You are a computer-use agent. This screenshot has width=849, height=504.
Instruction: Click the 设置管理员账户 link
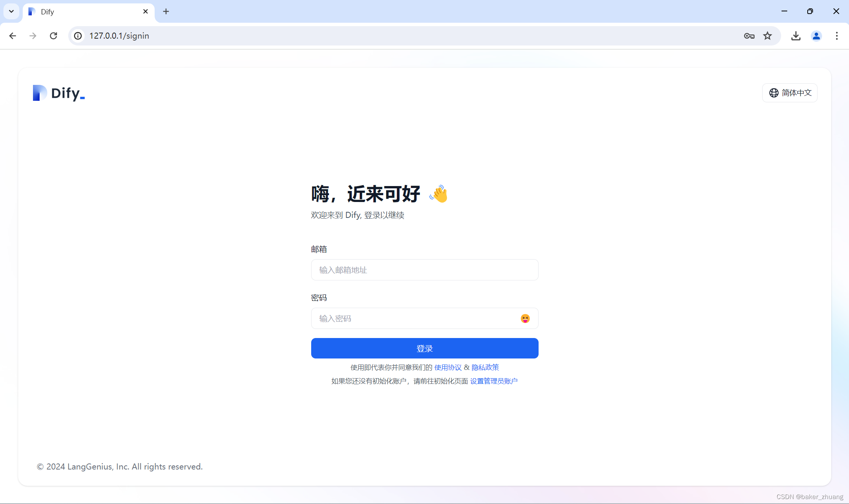pos(493,381)
